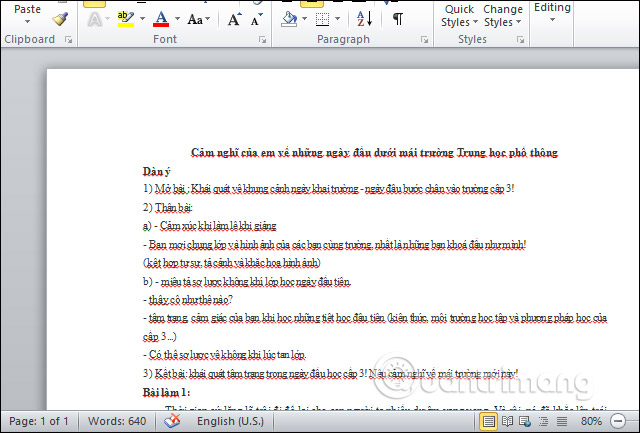The height and width of the screenshot is (433, 640).
Task: Switch to Outline view
Action: pyautogui.click(x=543, y=421)
